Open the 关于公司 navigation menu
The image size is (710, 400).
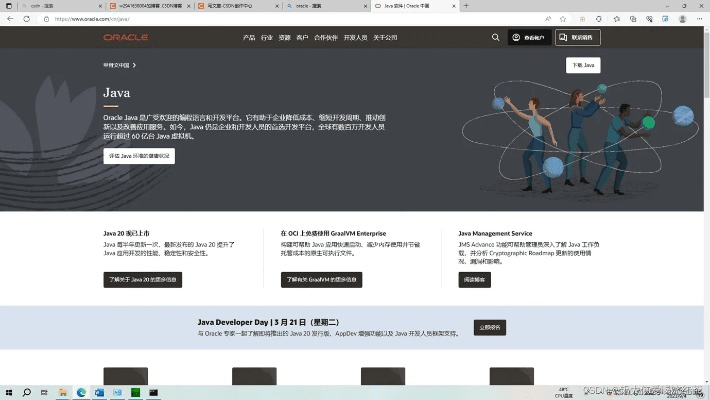point(385,38)
